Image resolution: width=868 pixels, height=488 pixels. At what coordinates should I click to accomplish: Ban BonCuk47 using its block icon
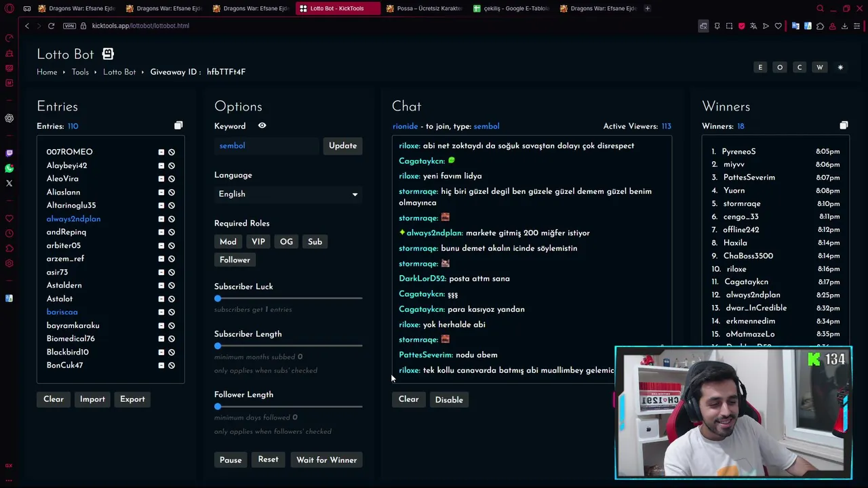tap(172, 365)
